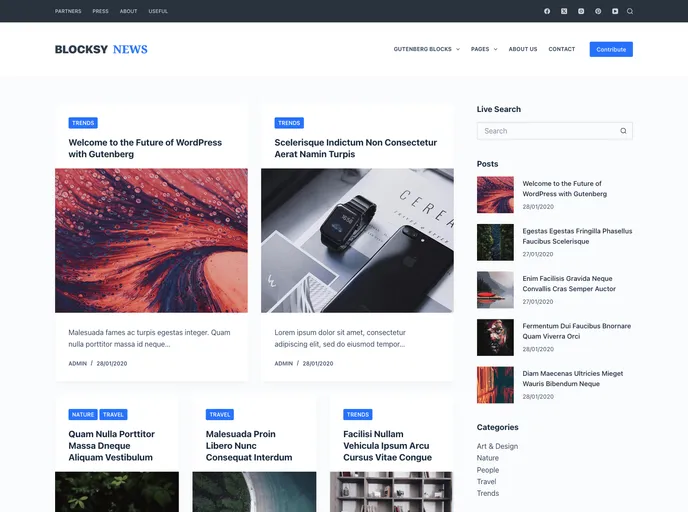Click Travel tag on Quam Nulla post
Image resolution: width=688 pixels, height=512 pixels.
113,414
